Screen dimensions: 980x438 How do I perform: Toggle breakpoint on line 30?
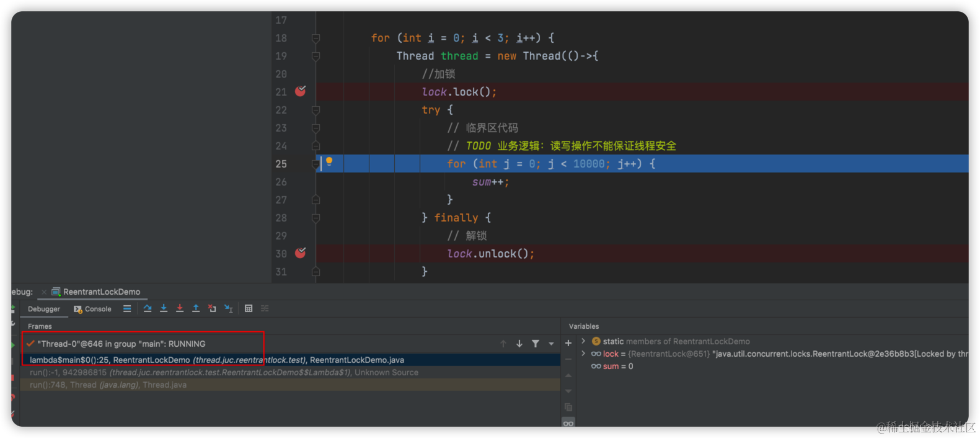tap(301, 253)
